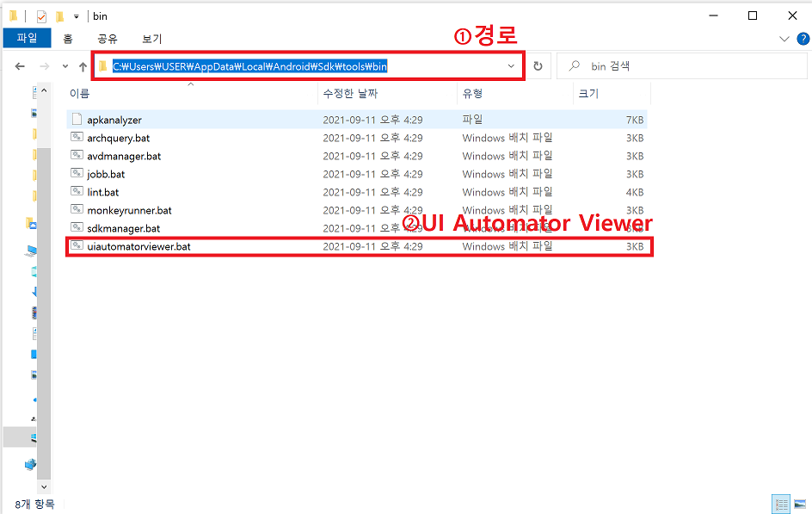
Task: Select the apkanalyzer file icon
Action: click(x=77, y=120)
